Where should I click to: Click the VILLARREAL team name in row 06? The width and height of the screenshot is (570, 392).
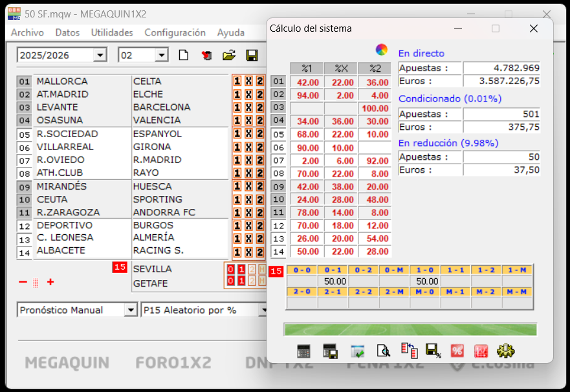(65, 147)
